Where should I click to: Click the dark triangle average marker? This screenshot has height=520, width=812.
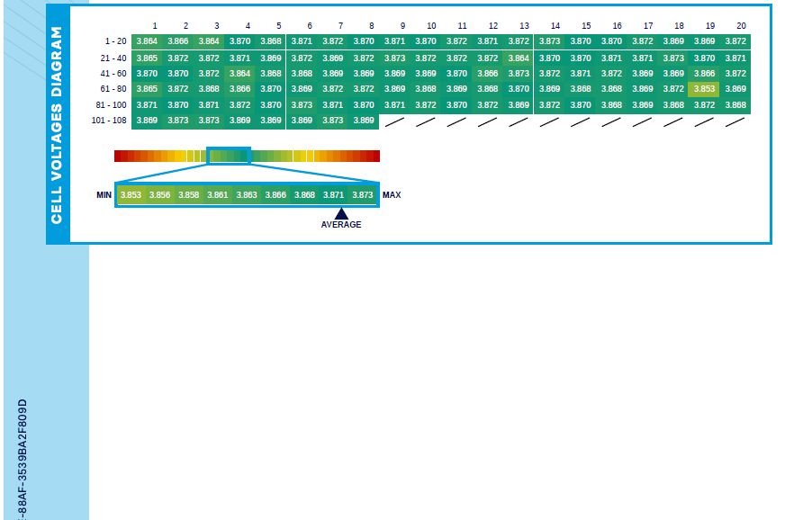point(341,213)
